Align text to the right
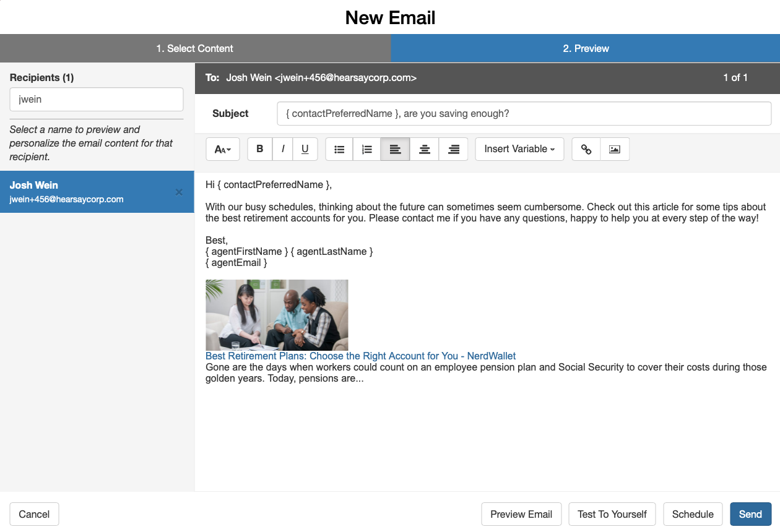The width and height of the screenshot is (780, 532). coord(454,149)
